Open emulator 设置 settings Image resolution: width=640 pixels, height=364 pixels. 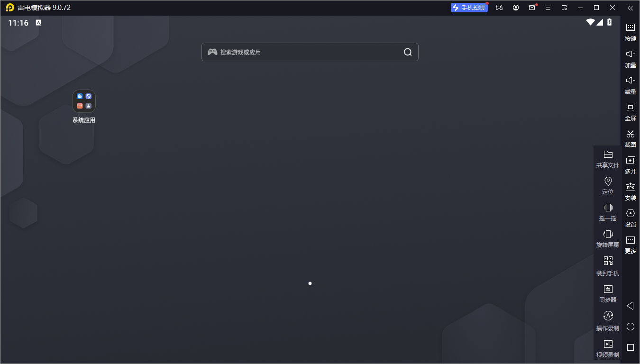pyautogui.click(x=631, y=218)
